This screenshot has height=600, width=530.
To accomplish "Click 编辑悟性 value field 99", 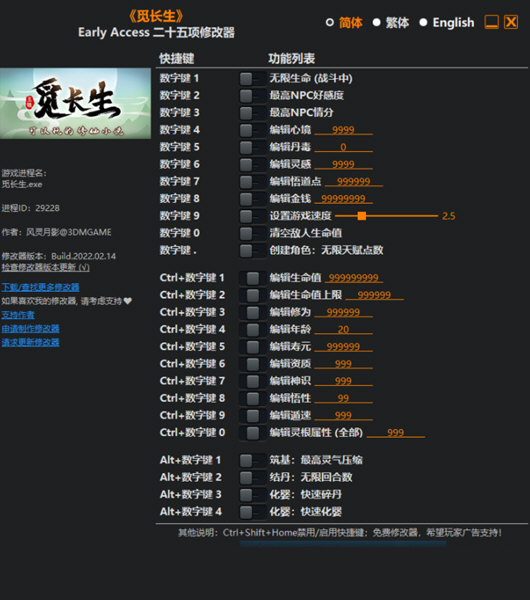I will click(343, 399).
